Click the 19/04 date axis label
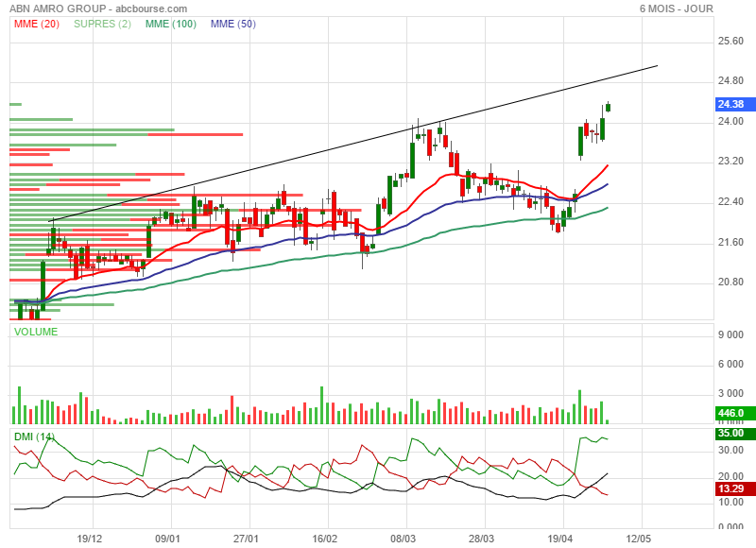 point(559,539)
